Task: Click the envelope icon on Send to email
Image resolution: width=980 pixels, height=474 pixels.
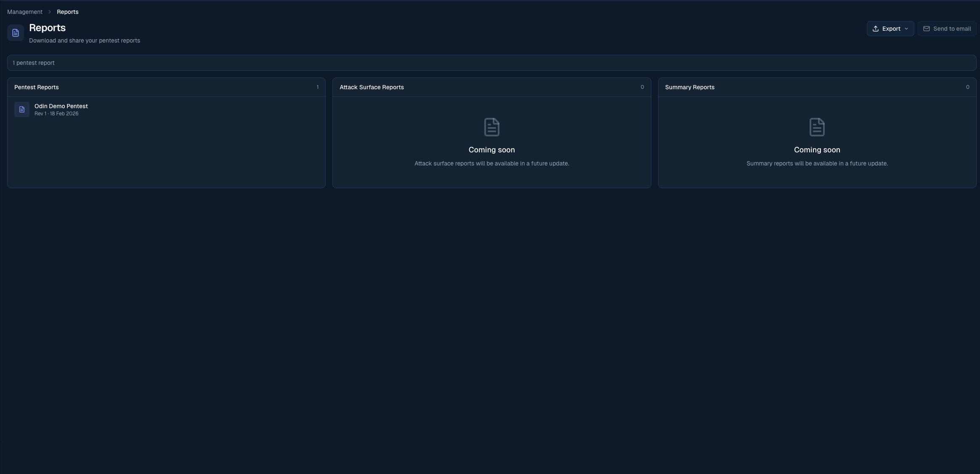Action: [927, 29]
